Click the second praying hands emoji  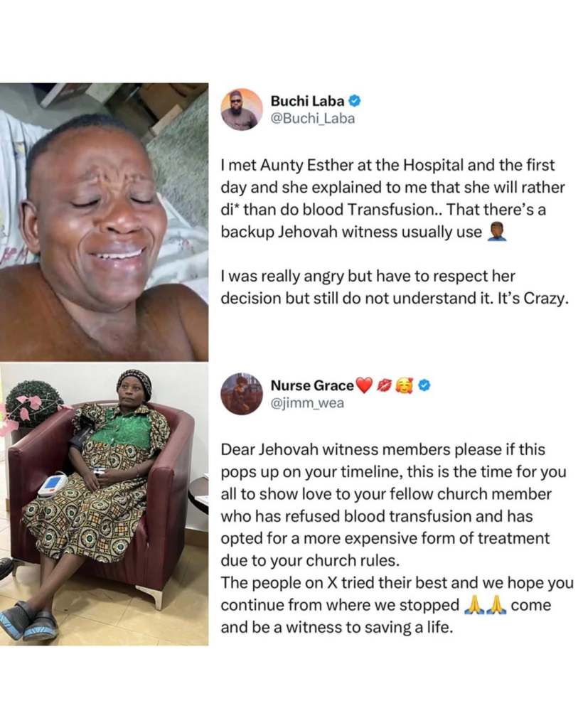(495, 605)
